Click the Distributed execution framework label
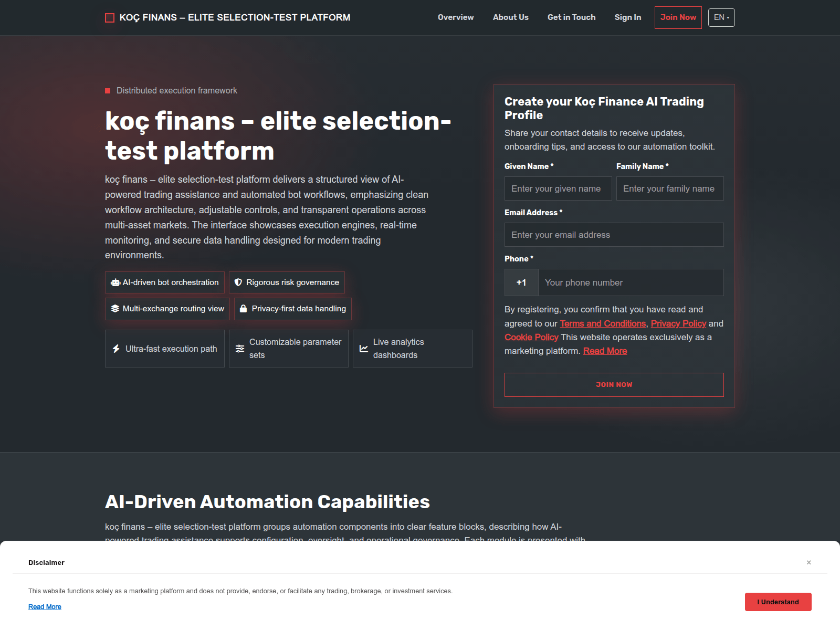Viewport: 840px width, 630px height. [177, 91]
